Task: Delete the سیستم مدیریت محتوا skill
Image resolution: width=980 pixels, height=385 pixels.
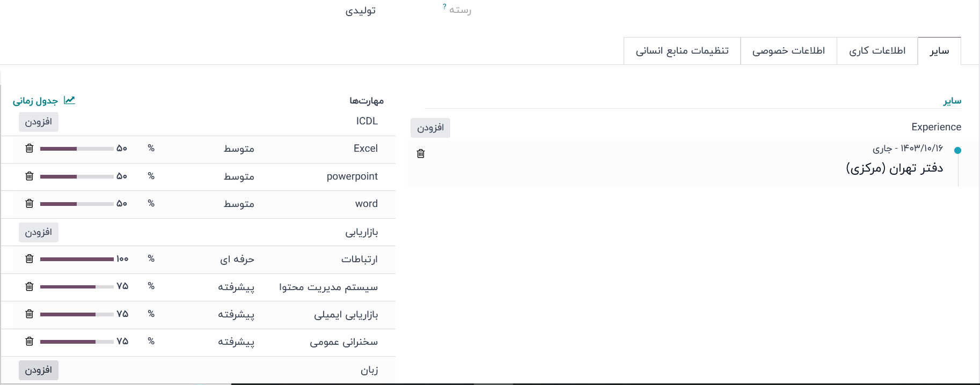Action: [x=30, y=286]
